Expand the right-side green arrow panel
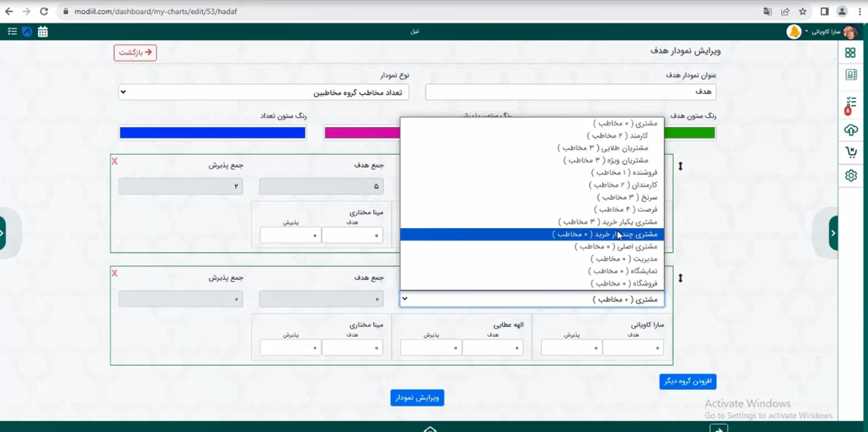868x432 pixels. tap(833, 233)
